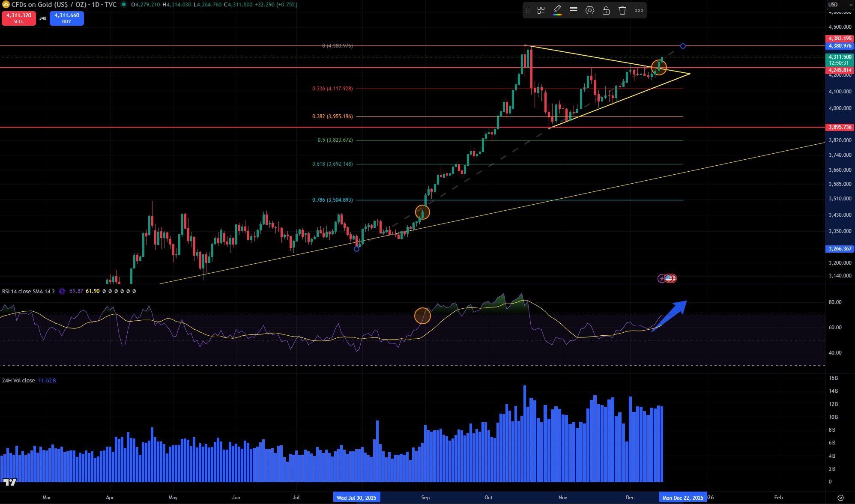Expand the three-dots more options menu
Image resolution: width=855 pixels, height=504 pixels.
pyautogui.click(x=639, y=11)
